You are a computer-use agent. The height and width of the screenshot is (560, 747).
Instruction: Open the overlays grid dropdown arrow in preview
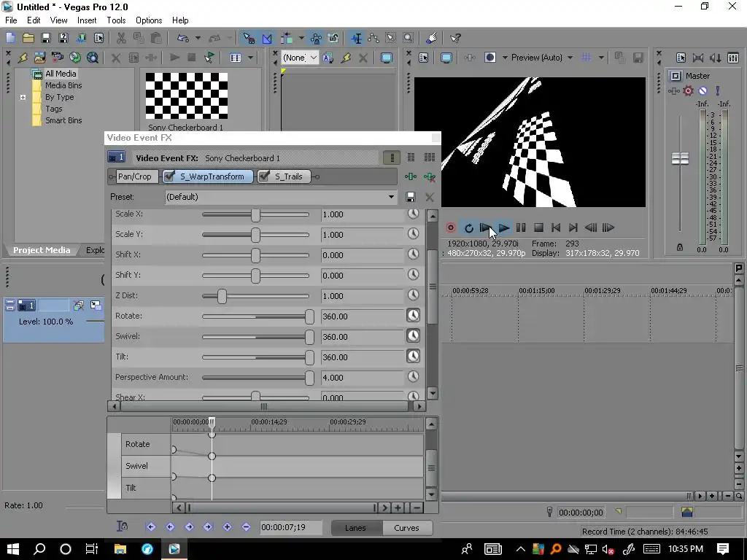click(601, 58)
